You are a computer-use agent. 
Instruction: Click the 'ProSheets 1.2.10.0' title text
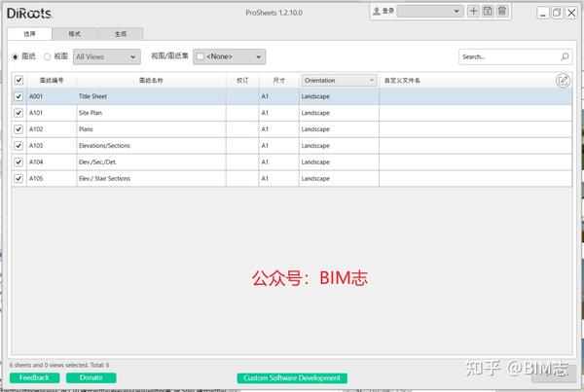(274, 13)
